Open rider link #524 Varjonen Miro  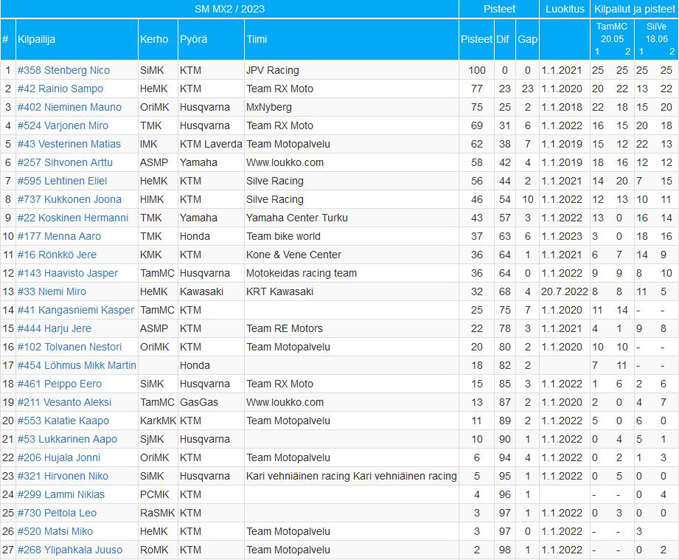coord(63,126)
